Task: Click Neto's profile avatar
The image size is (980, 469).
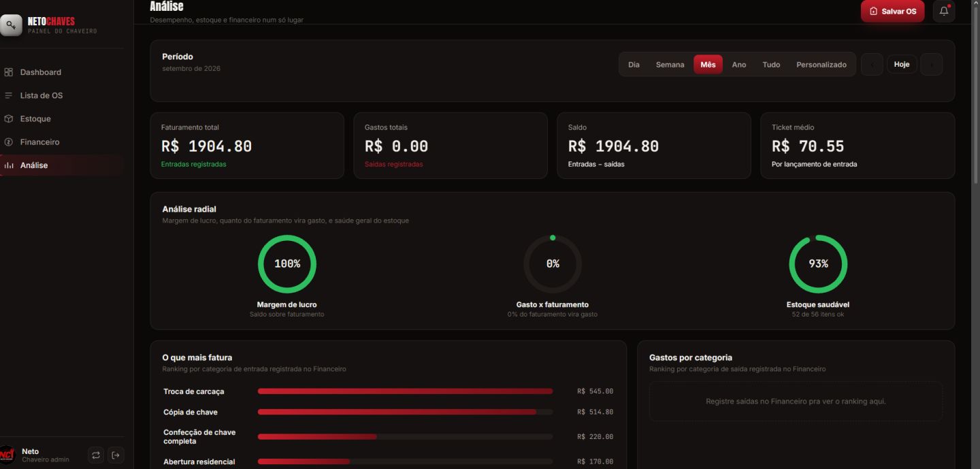Action: pos(7,455)
